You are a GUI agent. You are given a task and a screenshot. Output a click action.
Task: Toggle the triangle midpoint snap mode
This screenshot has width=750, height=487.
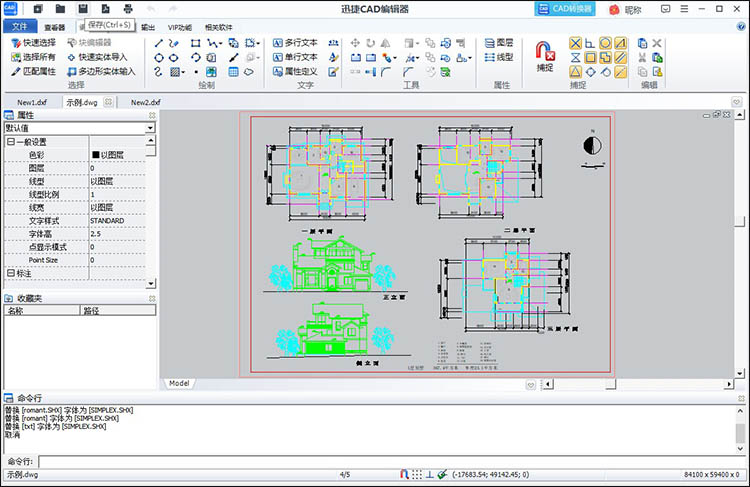tap(575, 72)
